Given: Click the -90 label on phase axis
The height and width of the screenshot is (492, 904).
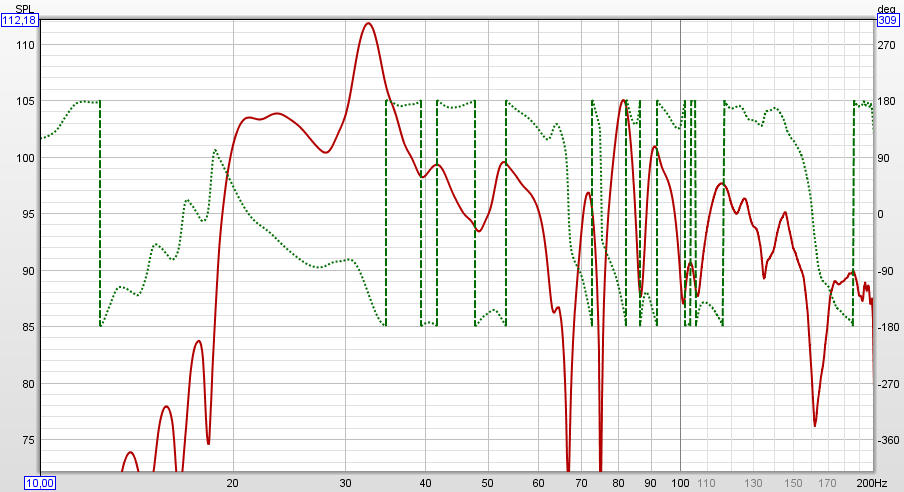Looking at the screenshot, I should coord(886,271).
